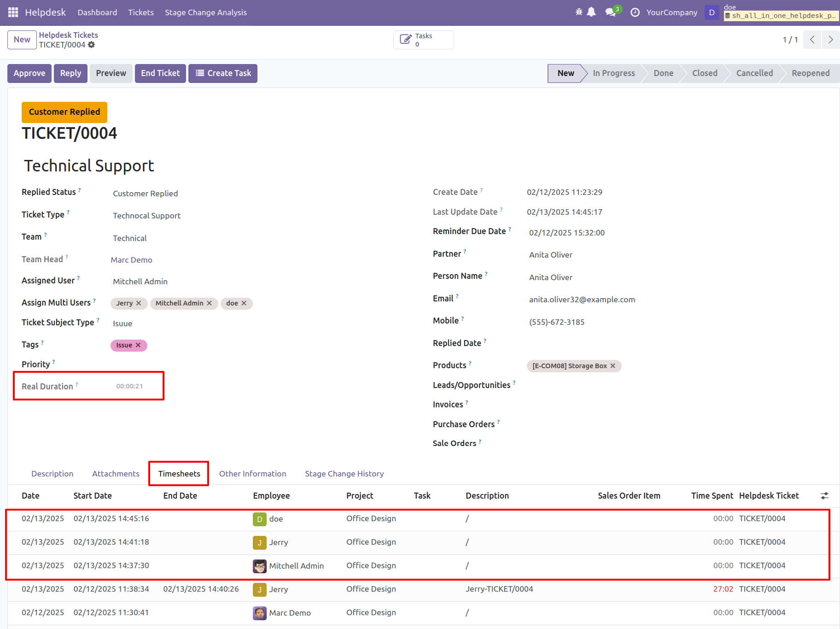Click the Customer Replied status badge

64,112
